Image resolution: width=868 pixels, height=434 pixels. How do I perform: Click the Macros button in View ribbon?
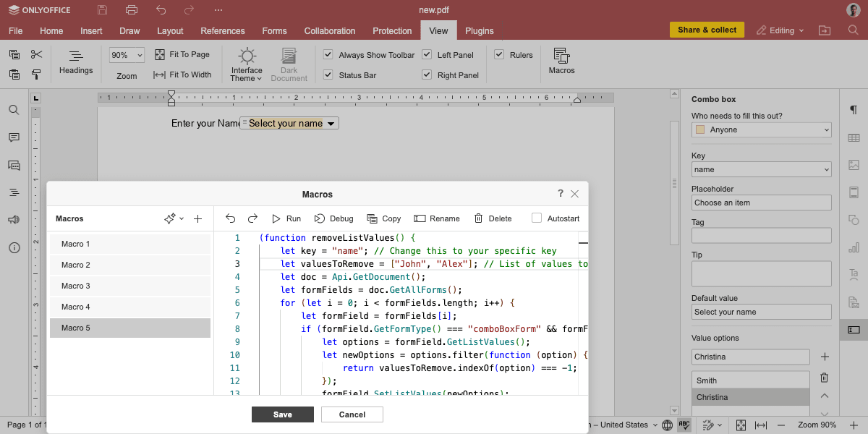click(561, 62)
